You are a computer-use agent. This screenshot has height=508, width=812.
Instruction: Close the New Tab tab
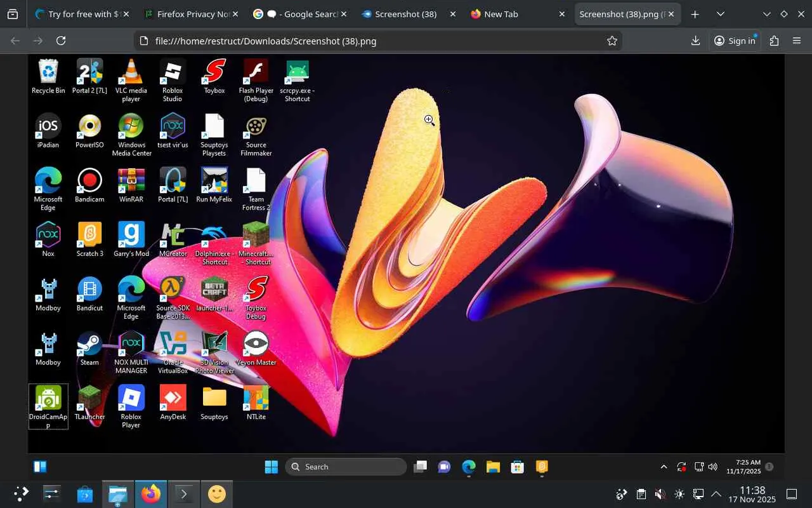coord(561,14)
